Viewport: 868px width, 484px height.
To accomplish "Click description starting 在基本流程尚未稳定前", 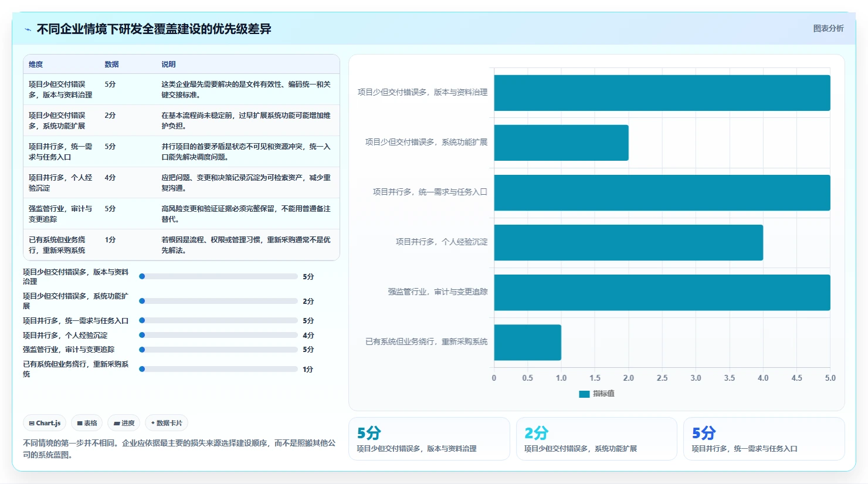I will (x=246, y=120).
